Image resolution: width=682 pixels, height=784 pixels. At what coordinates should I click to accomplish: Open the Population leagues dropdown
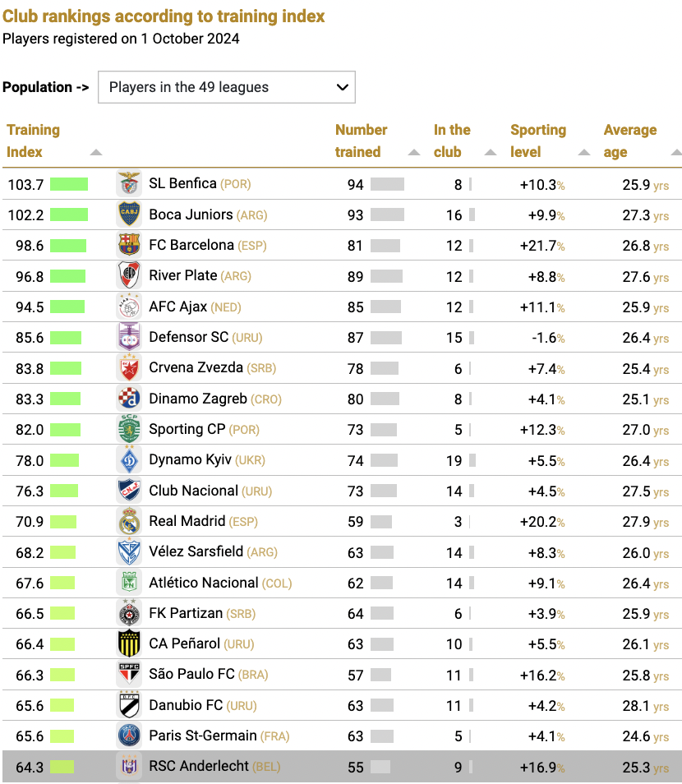227,87
